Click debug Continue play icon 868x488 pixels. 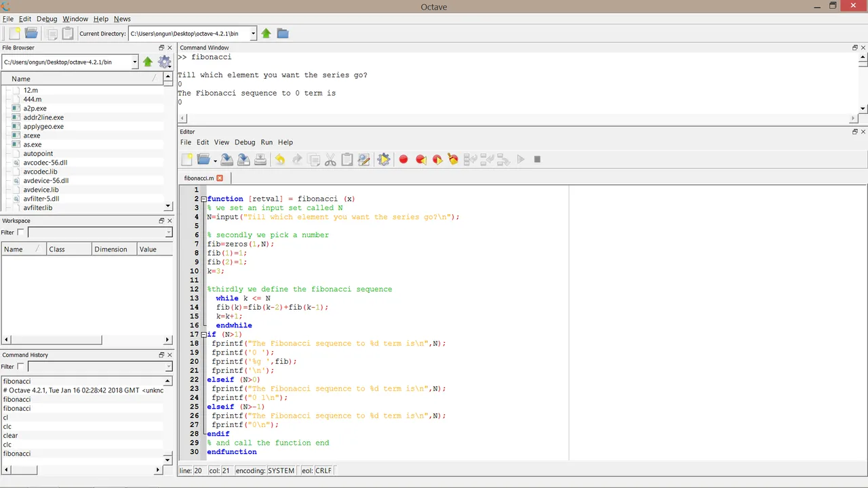coord(521,159)
